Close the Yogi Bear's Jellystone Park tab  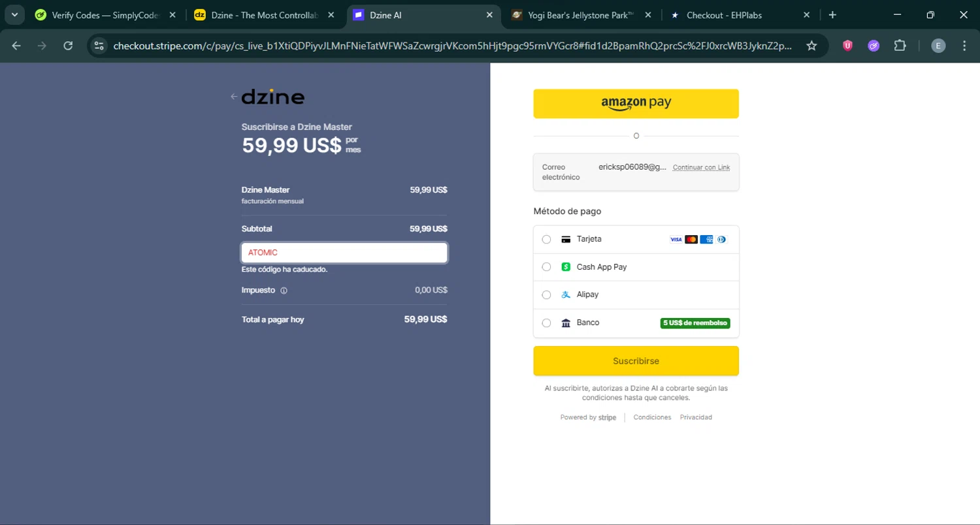647,15
